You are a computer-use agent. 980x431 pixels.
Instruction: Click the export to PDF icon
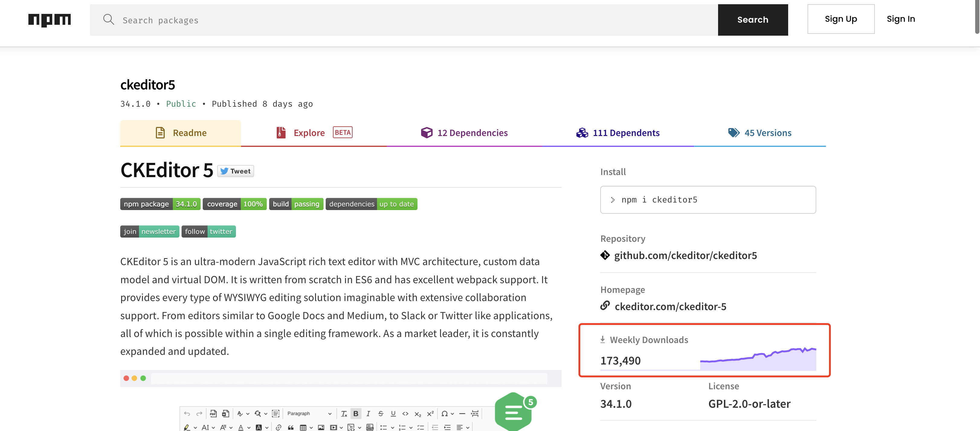point(213,413)
